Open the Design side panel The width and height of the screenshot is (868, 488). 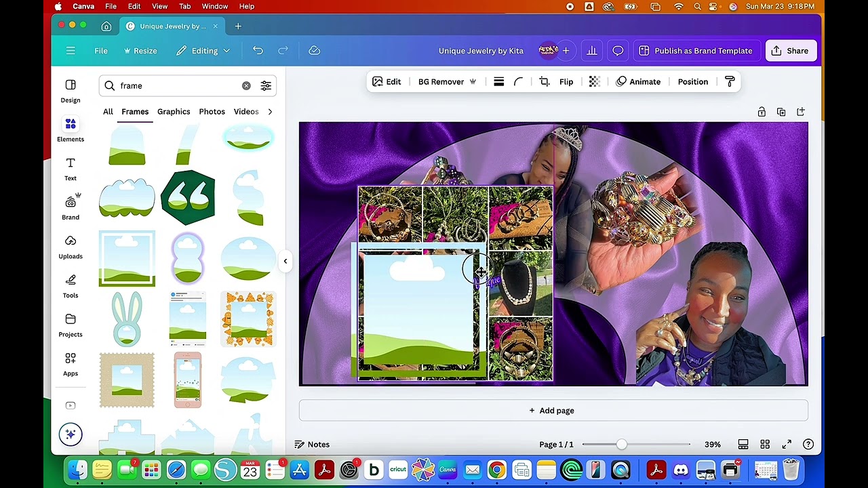coord(71,91)
